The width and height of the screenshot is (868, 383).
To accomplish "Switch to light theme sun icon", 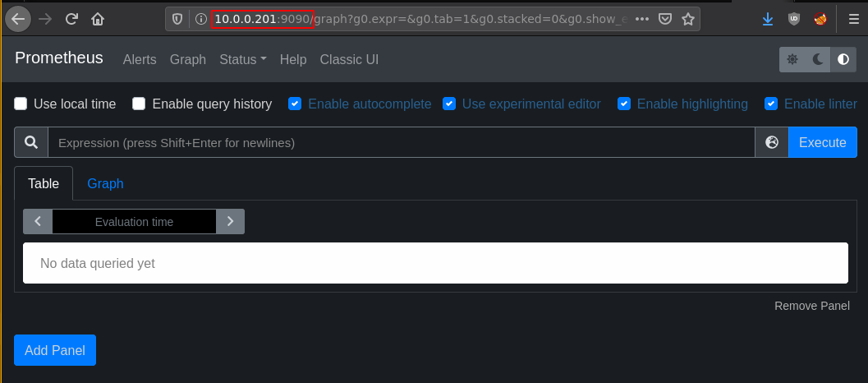I will (792, 59).
